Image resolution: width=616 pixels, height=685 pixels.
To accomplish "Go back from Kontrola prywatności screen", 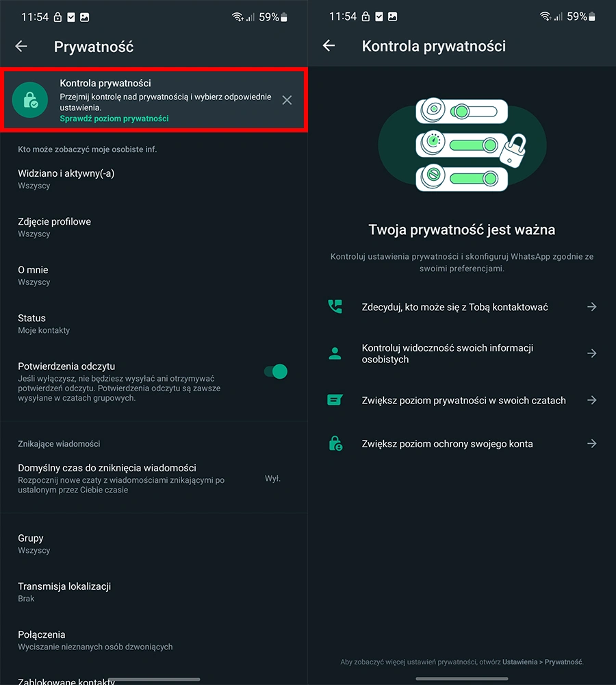I will [329, 45].
